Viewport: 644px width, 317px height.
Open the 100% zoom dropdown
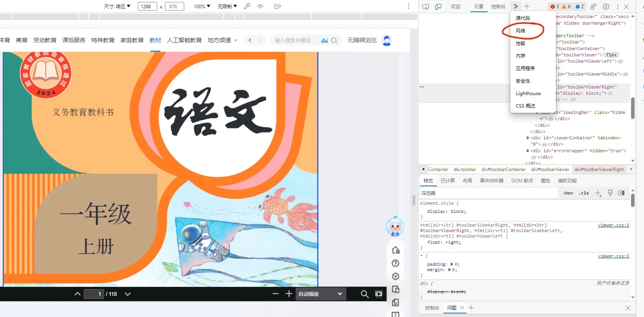[x=202, y=6]
